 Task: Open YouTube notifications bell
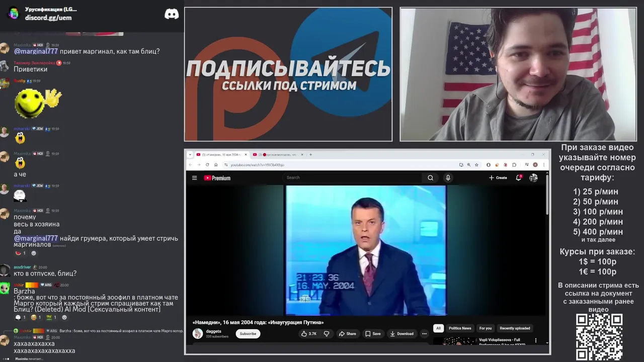coord(519,177)
